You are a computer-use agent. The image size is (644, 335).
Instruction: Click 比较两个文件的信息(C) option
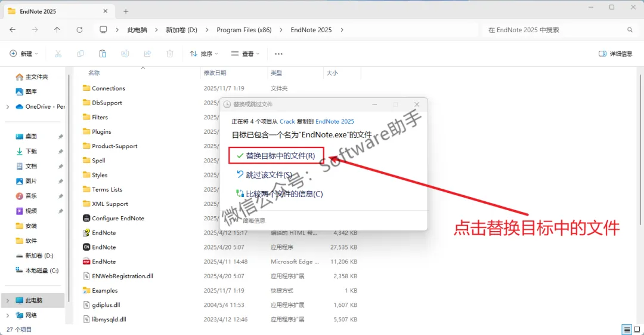[x=279, y=194]
